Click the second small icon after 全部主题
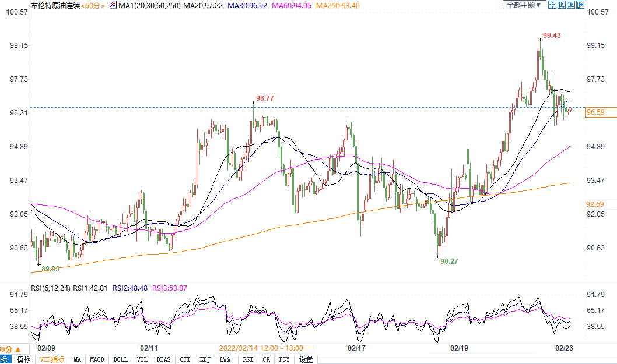Viewport: 617px width, 364px height. (x=561, y=5)
